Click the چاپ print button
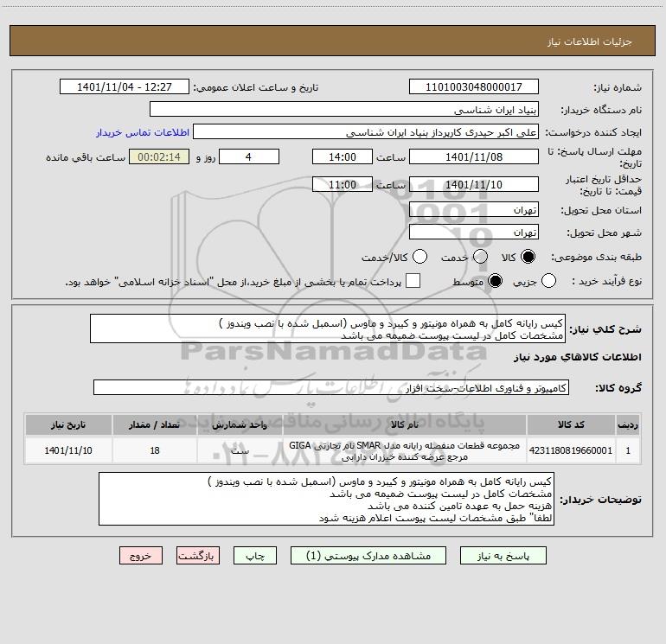The height and width of the screenshot is (644, 666). [x=255, y=556]
